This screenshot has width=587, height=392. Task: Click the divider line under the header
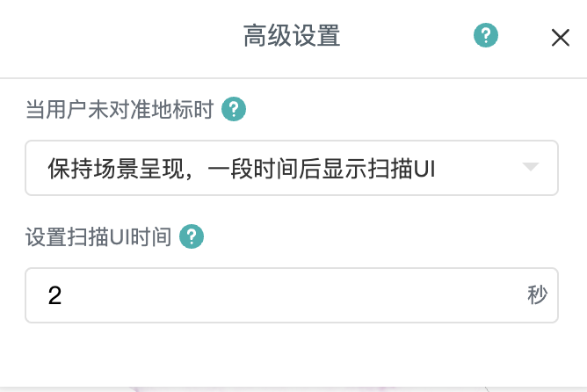(292, 78)
